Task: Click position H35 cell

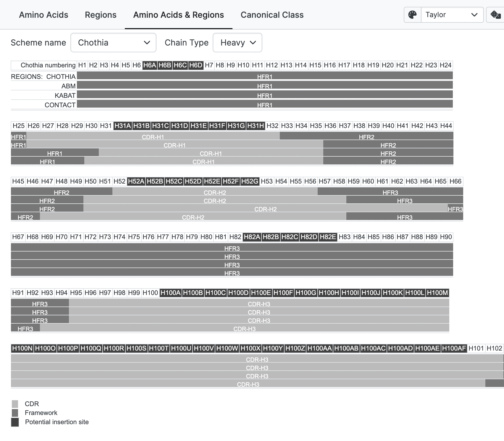Action: [316, 126]
